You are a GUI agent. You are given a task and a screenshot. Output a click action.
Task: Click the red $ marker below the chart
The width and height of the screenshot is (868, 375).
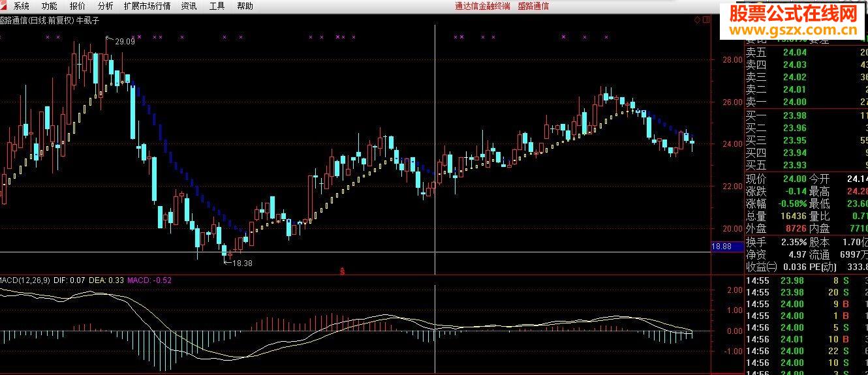[343, 270]
